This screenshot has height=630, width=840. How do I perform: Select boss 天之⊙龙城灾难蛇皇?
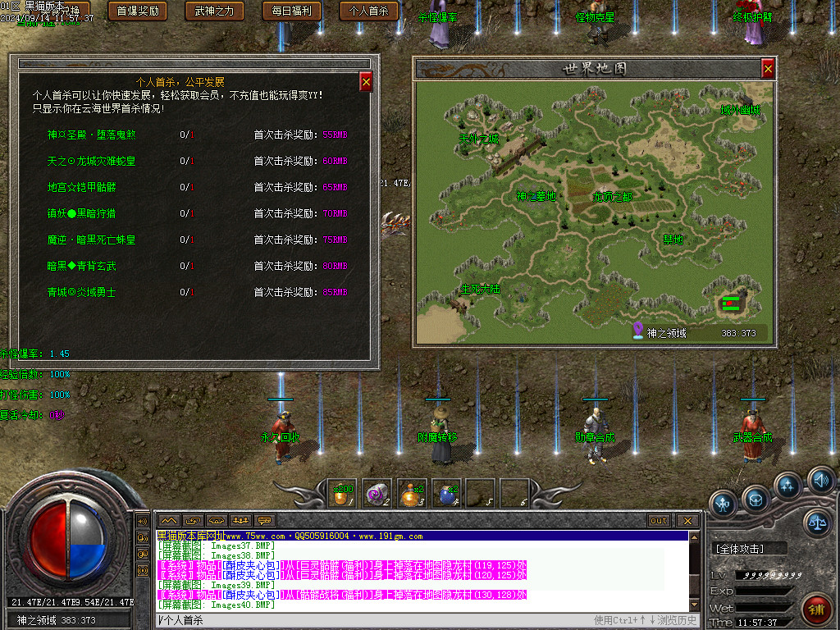pyautogui.click(x=91, y=162)
